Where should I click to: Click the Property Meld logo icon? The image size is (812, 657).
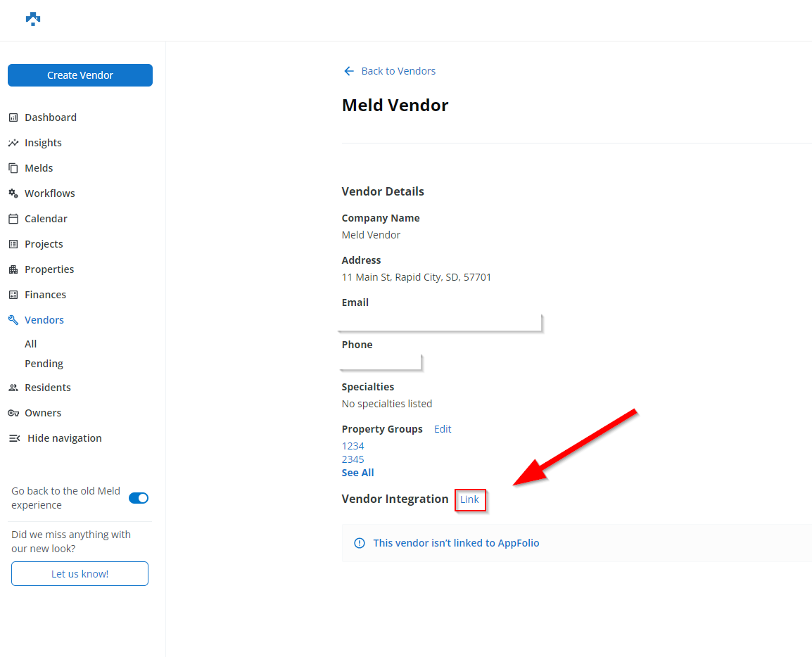(x=33, y=19)
